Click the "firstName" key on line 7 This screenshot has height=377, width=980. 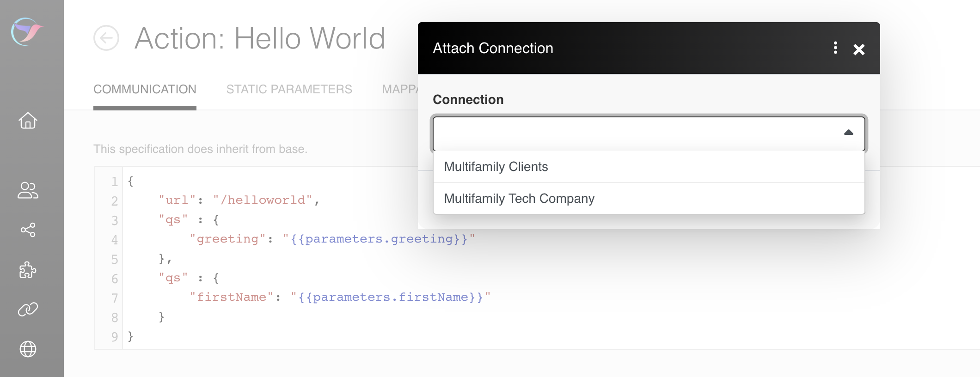(232, 297)
